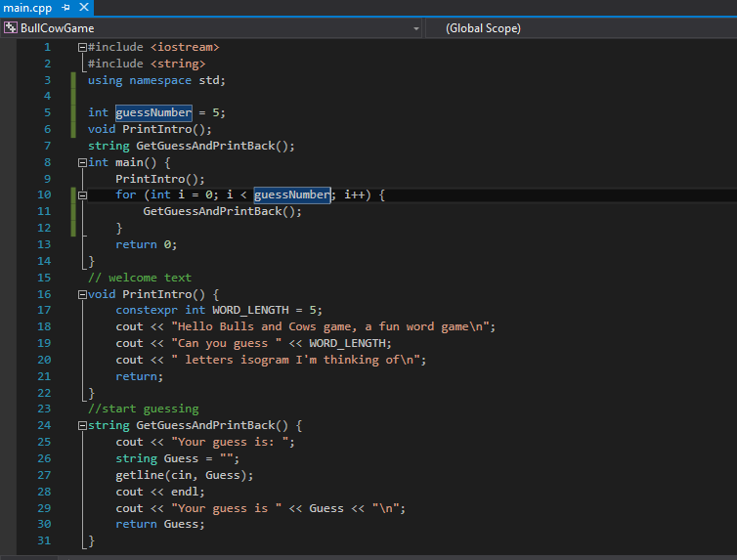Place cursor on WORD_LENGTH constexpr declaration
737x560 pixels.
[252, 311]
